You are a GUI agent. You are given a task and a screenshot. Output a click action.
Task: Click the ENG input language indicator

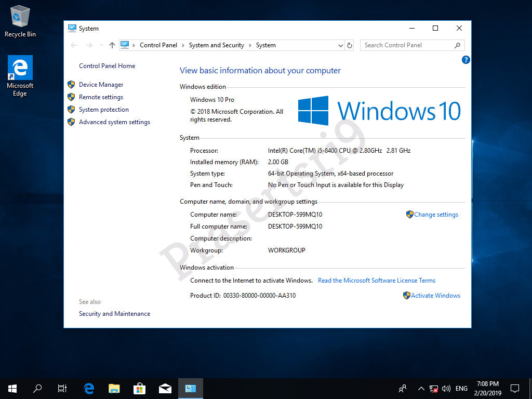461,389
